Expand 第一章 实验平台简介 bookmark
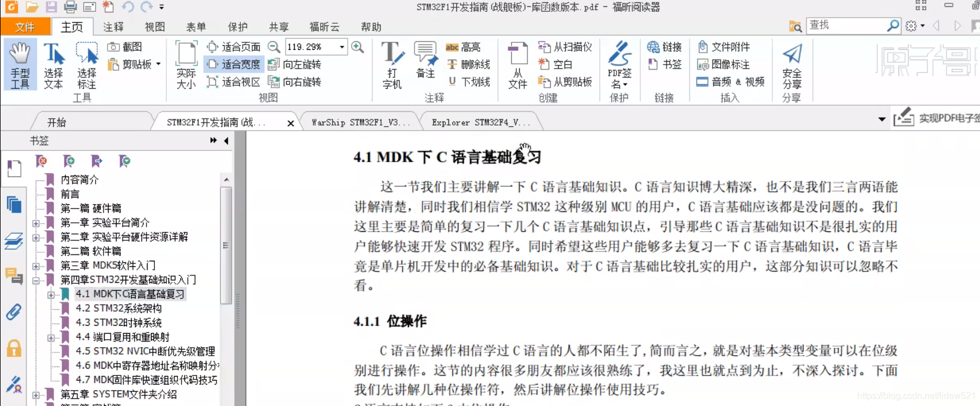The image size is (980, 406). (36, 223)
